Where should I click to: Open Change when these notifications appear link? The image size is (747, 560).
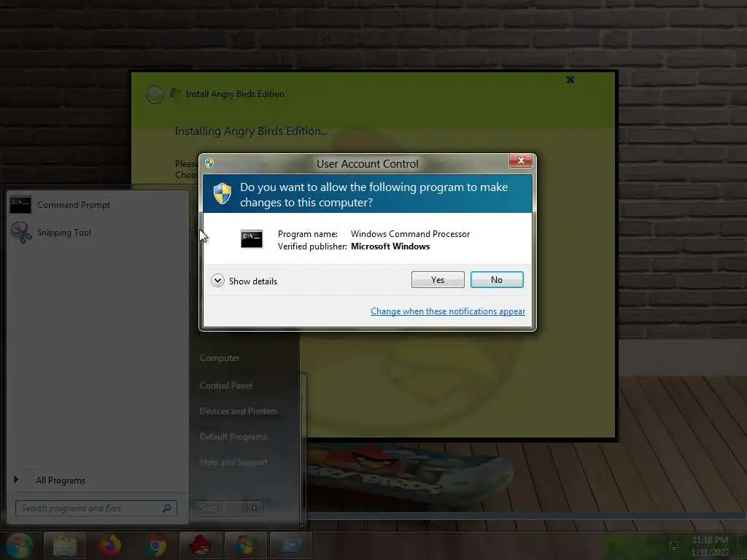point(447,311)
